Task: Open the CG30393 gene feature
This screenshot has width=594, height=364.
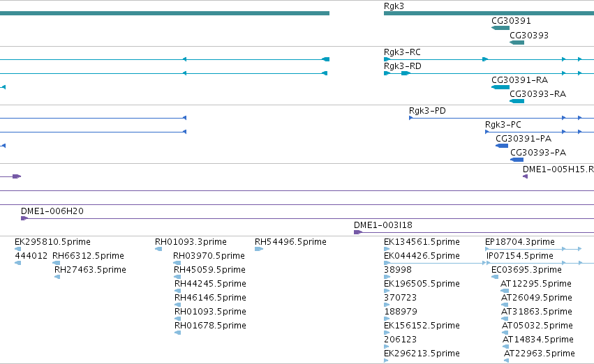Action: pyautogui.click(x=517, y=43)
